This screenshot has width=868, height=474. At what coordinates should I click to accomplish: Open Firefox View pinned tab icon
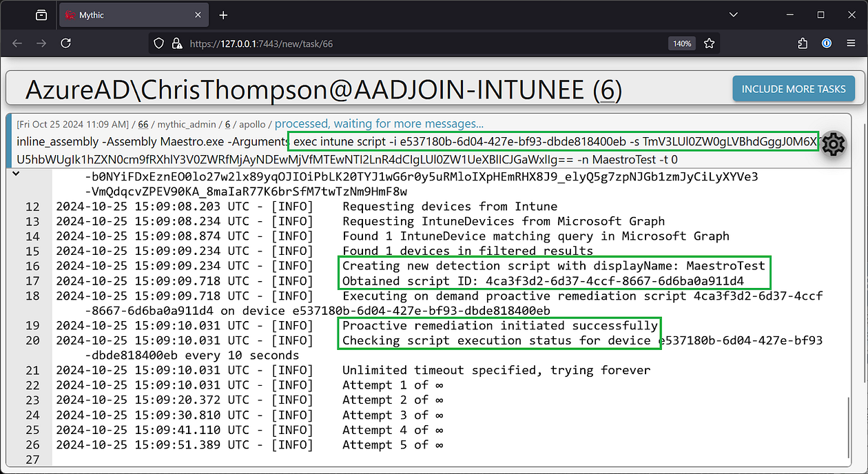pyautogui.click(x=41, y=15)
